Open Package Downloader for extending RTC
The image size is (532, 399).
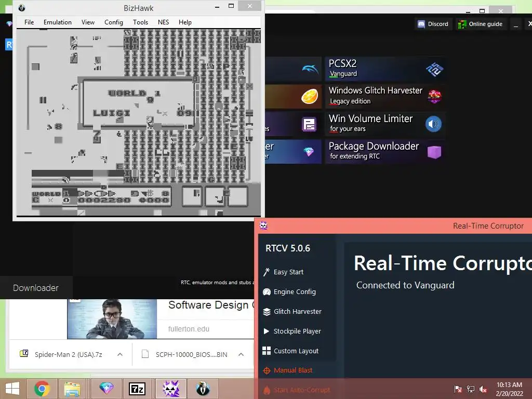(x=385, y=152)
